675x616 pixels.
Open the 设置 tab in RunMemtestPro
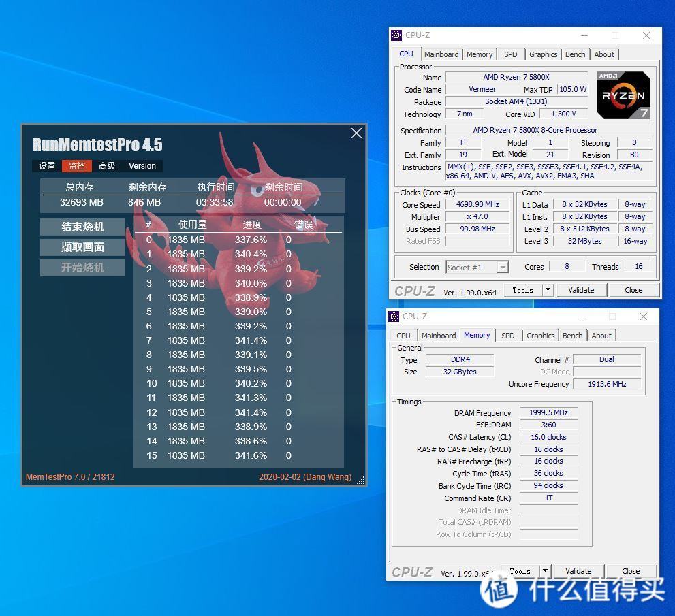[47, 166]
